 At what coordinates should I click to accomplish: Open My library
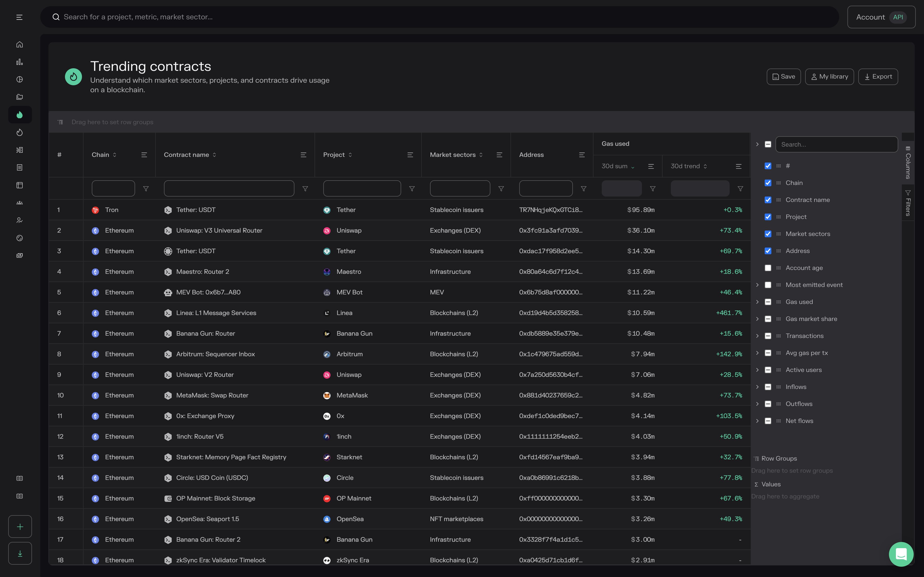829,77
